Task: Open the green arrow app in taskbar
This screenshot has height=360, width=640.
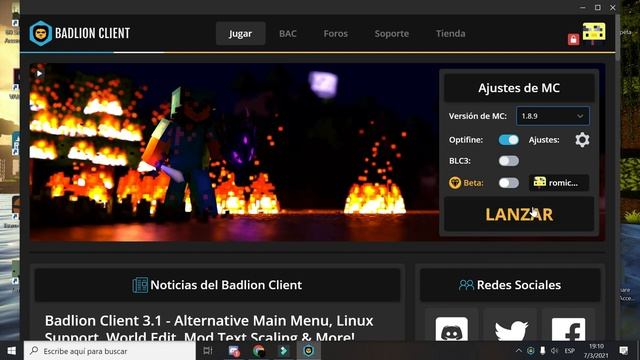Action: pos(284,351)
